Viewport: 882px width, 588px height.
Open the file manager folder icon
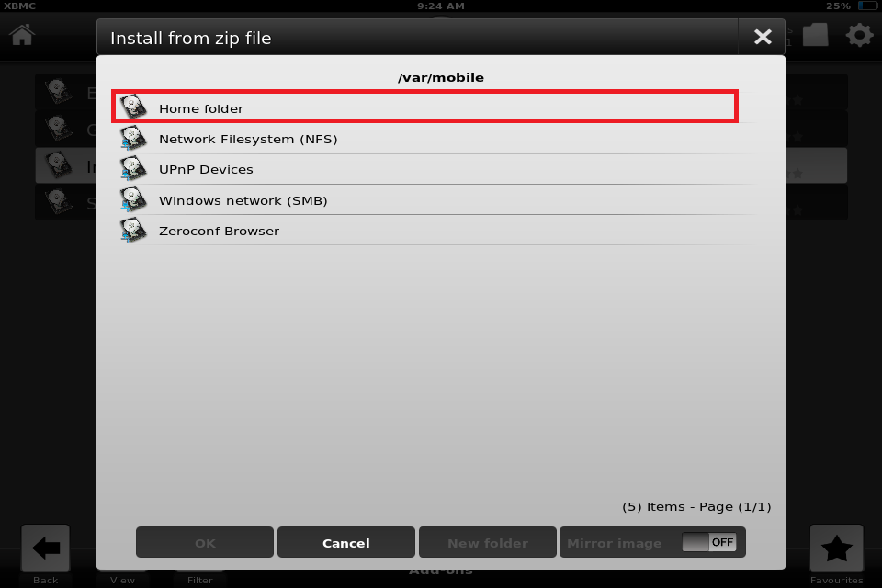point(815,35)
